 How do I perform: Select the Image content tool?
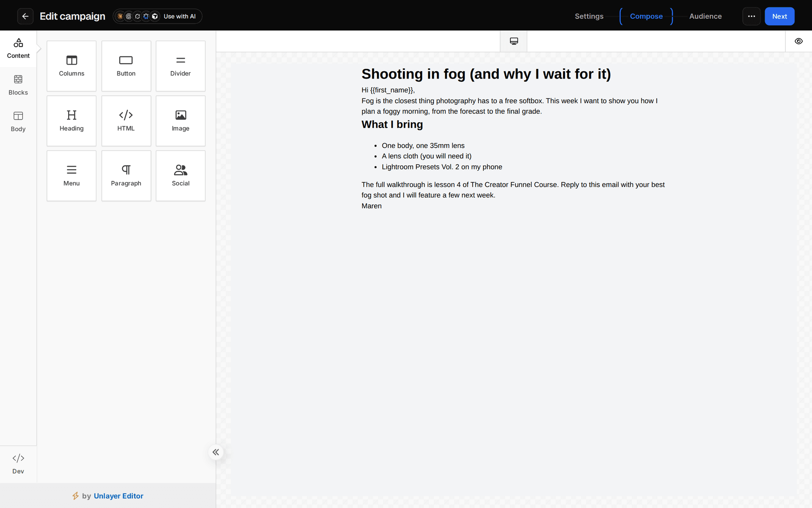click(180, 121)
